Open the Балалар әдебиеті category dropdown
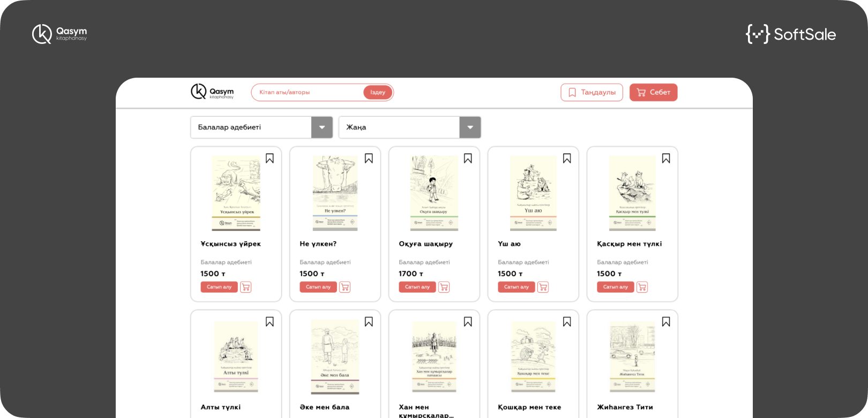The height and width of the screenshot is (418, 868). coord(261,128)
